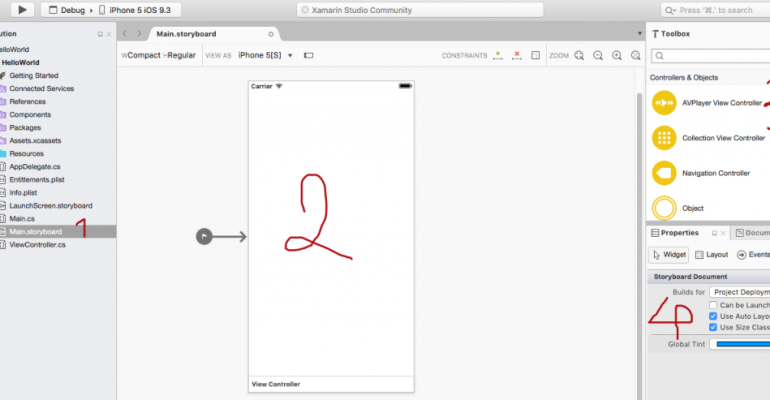Image resolution: width=770 pixels, height=400 pixels.
Task: Open the Events properties tab
Action: [753, 255]
